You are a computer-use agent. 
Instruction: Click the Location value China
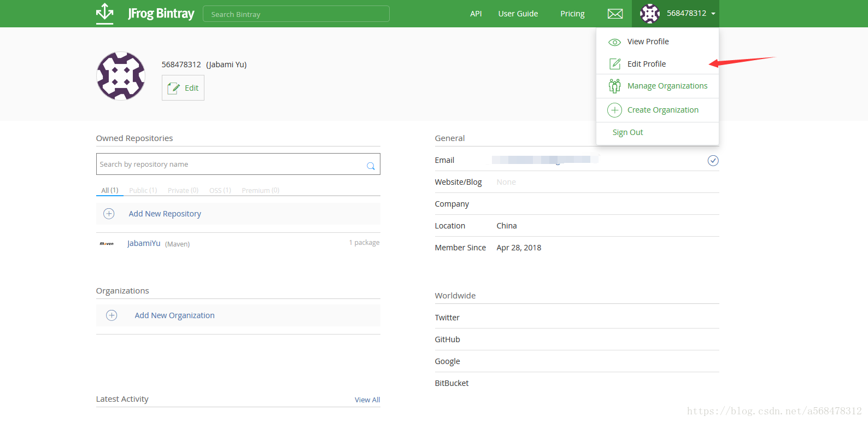pos(507,226)
